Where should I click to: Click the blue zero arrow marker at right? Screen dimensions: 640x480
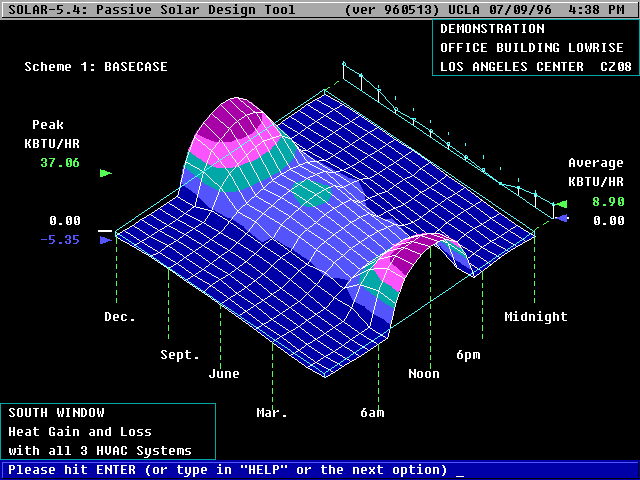coord(562,219)
